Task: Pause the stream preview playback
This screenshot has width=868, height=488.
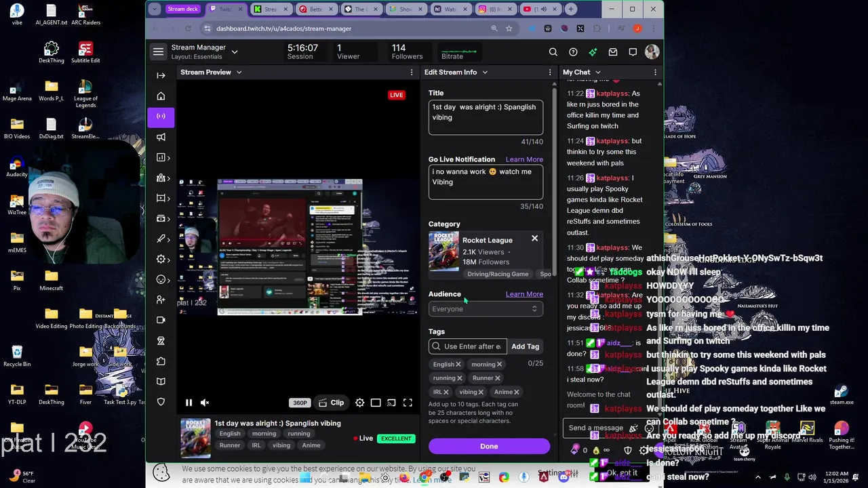Action: 189,403
